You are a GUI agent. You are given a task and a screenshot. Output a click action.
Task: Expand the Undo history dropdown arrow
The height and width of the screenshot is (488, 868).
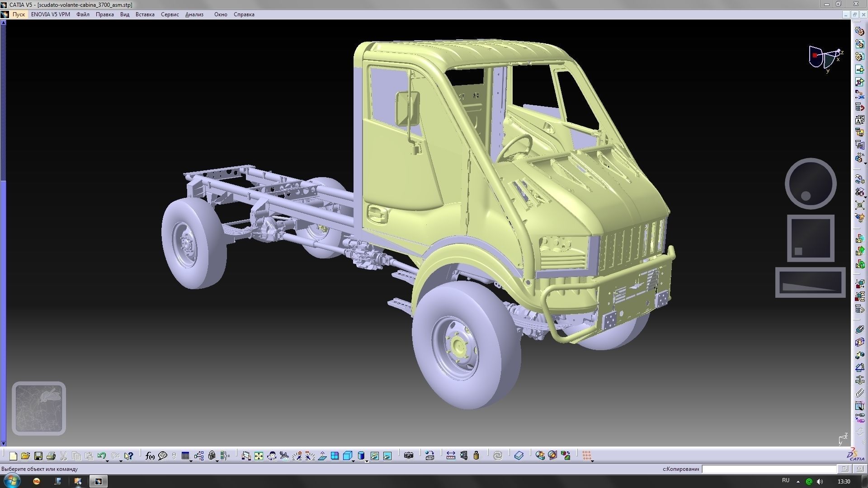[107, 460]
